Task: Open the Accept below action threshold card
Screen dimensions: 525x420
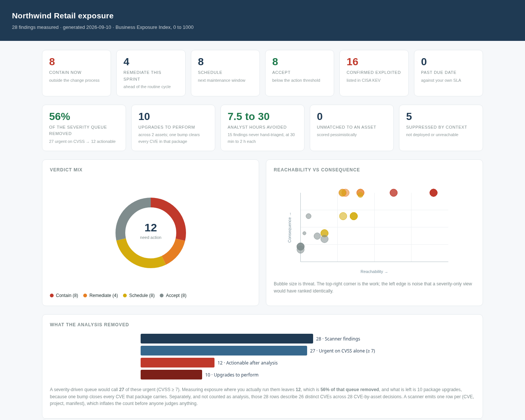Action: click(300, 73)
